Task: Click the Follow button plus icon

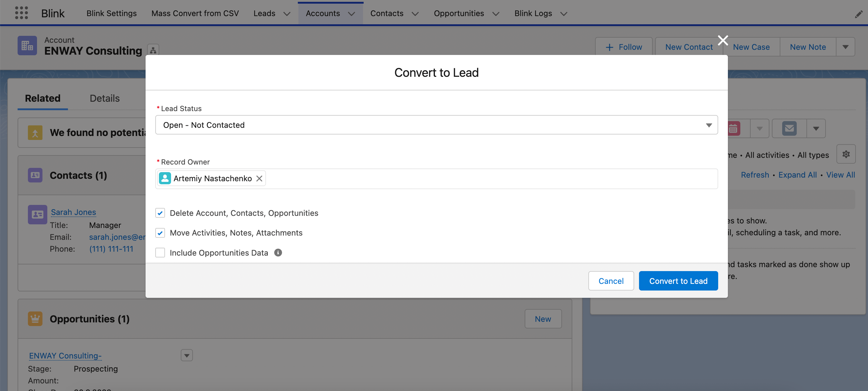Action: click(x=610, y=46)
